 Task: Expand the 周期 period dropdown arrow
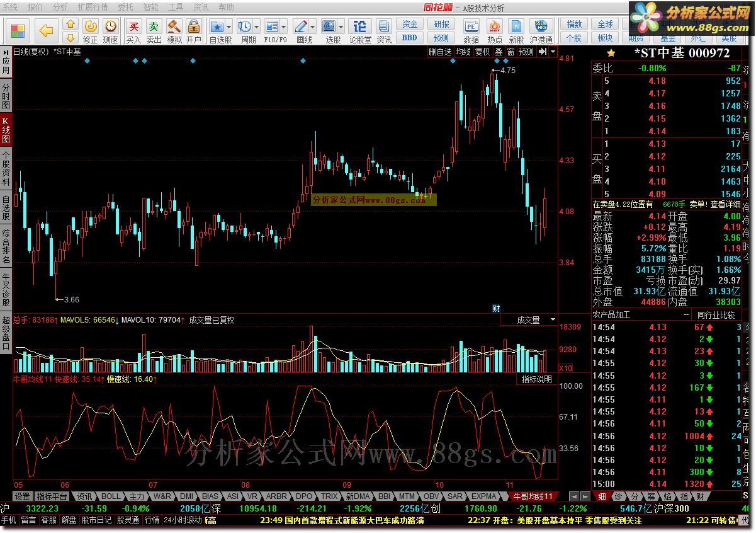[256, 28]
